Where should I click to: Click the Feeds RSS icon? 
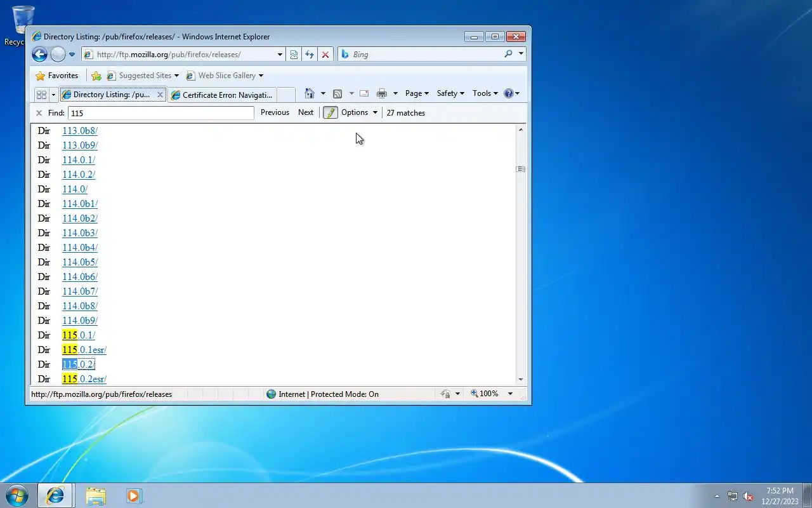[x=337, y=93]
